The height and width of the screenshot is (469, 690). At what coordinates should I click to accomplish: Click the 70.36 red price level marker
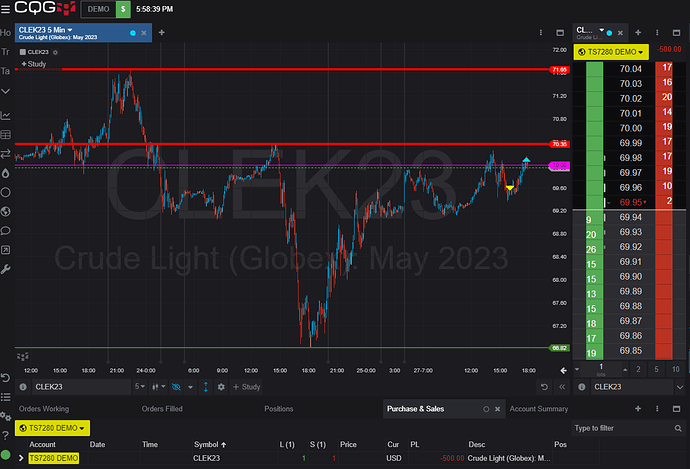click(x=559, y=144)
